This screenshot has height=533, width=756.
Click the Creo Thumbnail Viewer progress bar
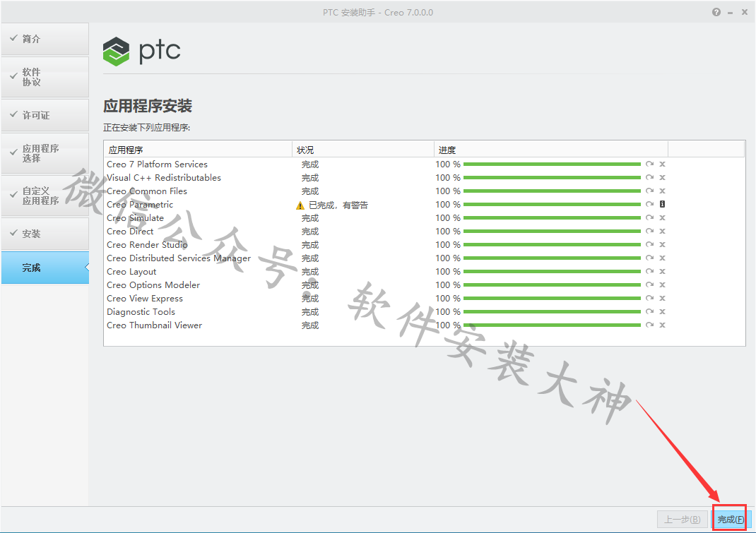click(x=552, y=325)
